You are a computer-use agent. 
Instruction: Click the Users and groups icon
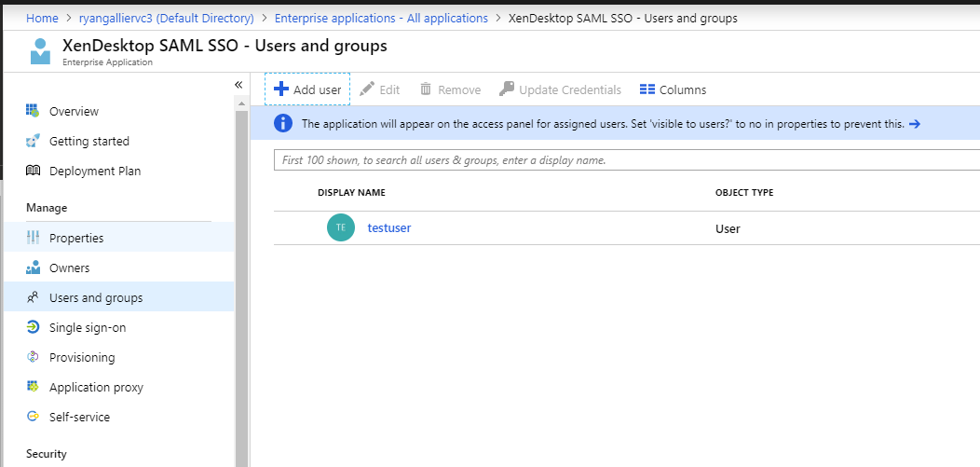pyautogui.click(x=33, y=297)
